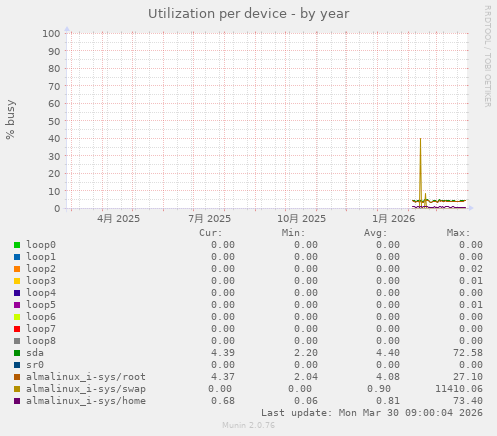Image resolution: width=497 pixels, height=436 pixels.
Task: Click the loop0 green legend swatch
Action: [x=17, y=245]
